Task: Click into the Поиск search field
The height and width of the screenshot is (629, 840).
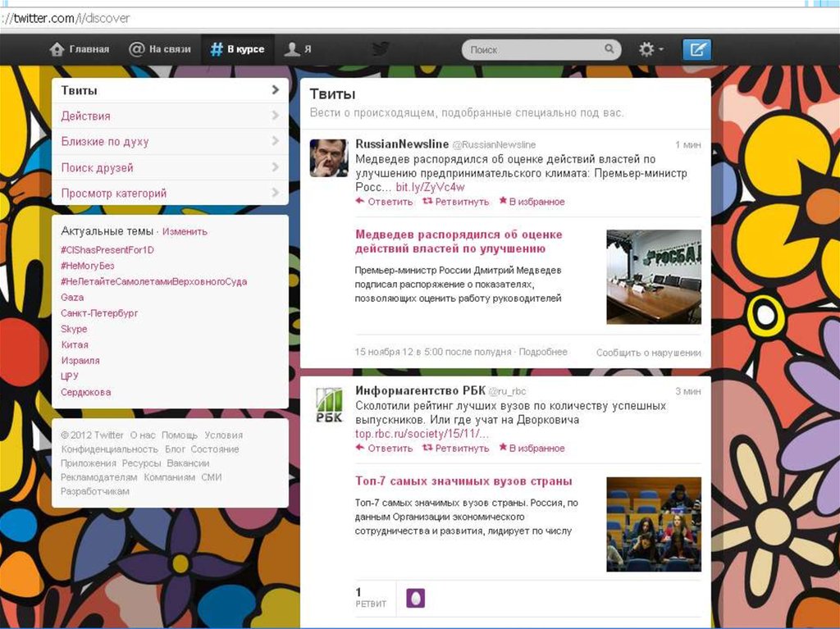Action: click(533, 49)
